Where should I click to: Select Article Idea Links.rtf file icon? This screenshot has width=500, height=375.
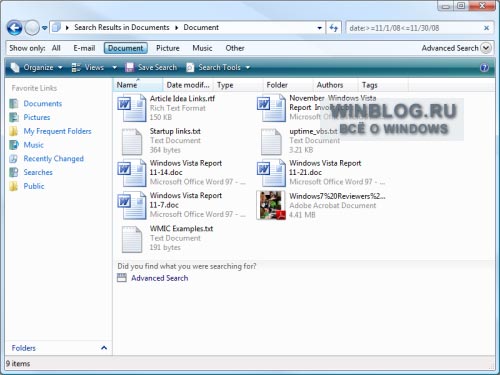132,107
